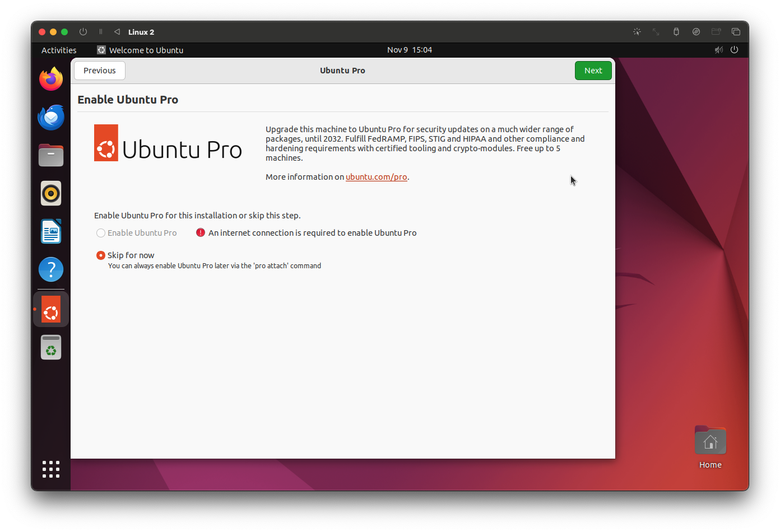Open Firefox from the Ubuntu dock
Screen dimensions: 780x532
click(x=51, y=79)
